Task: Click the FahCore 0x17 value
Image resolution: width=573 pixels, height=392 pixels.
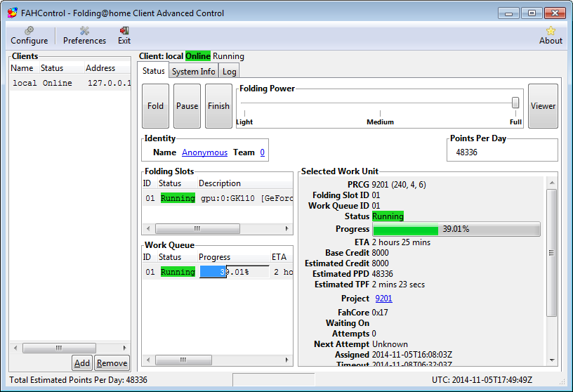Action: click(x=380, y=313)
